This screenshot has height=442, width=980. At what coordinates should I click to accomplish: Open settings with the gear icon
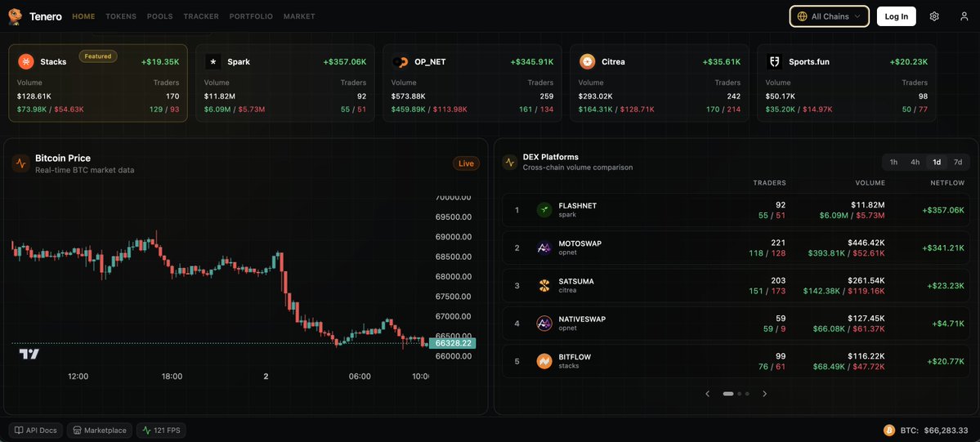coord(933,16)
